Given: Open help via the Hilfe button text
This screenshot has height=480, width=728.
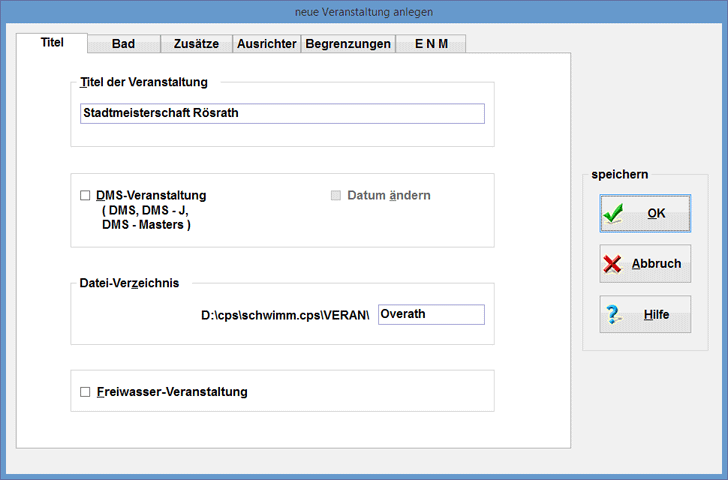Looking at the screenshot, I should 656,315.
